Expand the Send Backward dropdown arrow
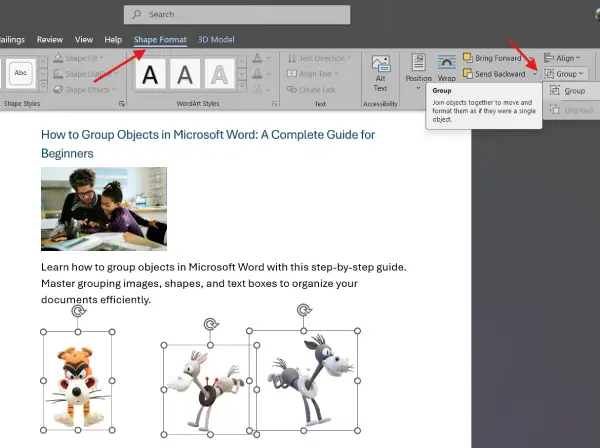This screenshot has width=600, height=448. (535, 74)
